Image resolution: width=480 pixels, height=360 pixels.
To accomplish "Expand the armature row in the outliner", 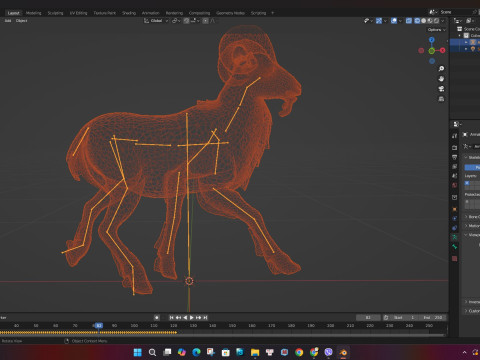I will pyautogui.click(x=466, y=42).
